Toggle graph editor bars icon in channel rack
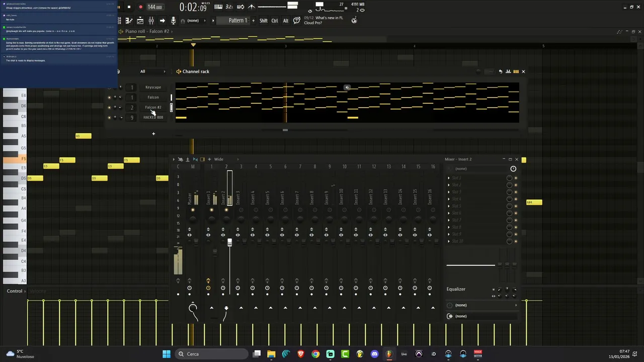 coord(508,71)
